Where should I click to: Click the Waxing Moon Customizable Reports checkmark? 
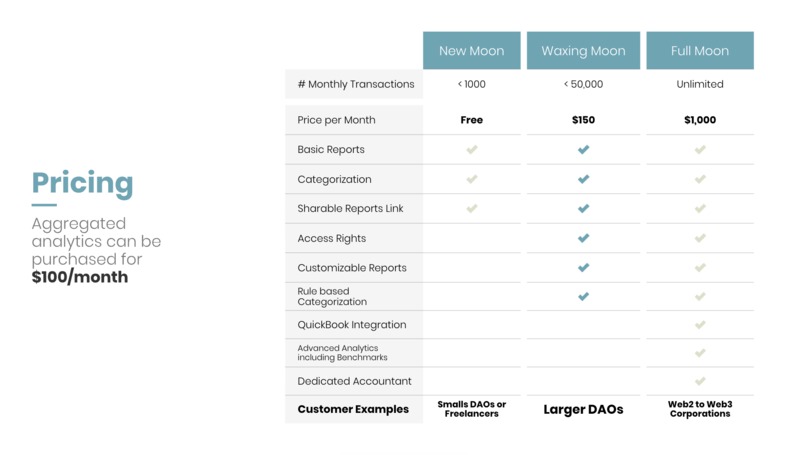pos(583,267)
